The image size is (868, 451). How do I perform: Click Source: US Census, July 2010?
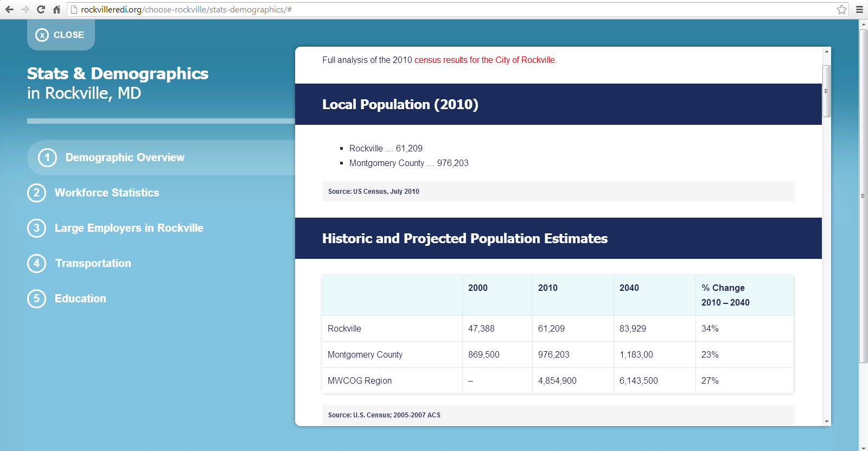click(x=374, y=192)
